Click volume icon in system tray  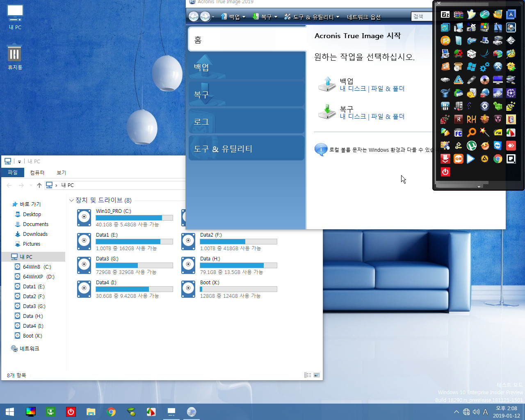(x=476, y=412)
